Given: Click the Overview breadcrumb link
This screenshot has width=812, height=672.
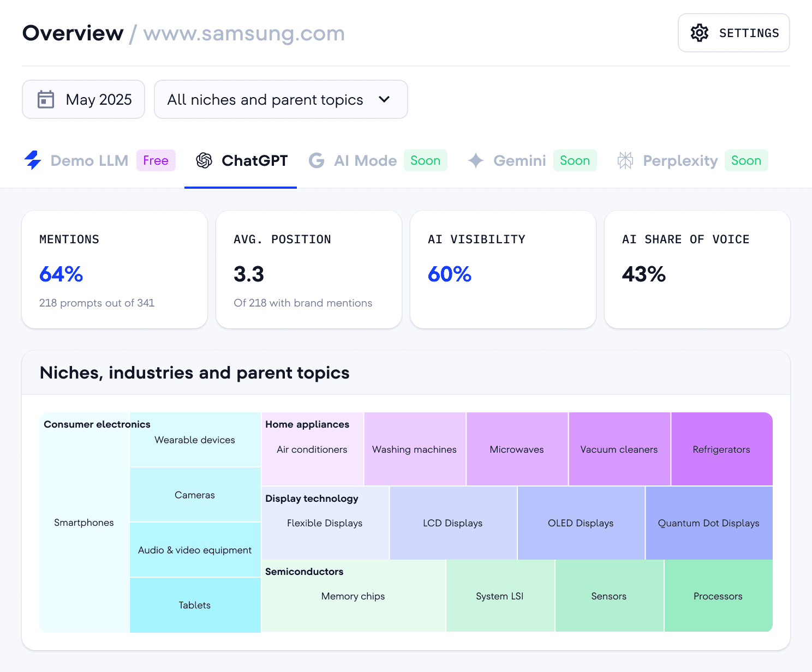Looking at the screenshot, I should (x=73, y=33).
